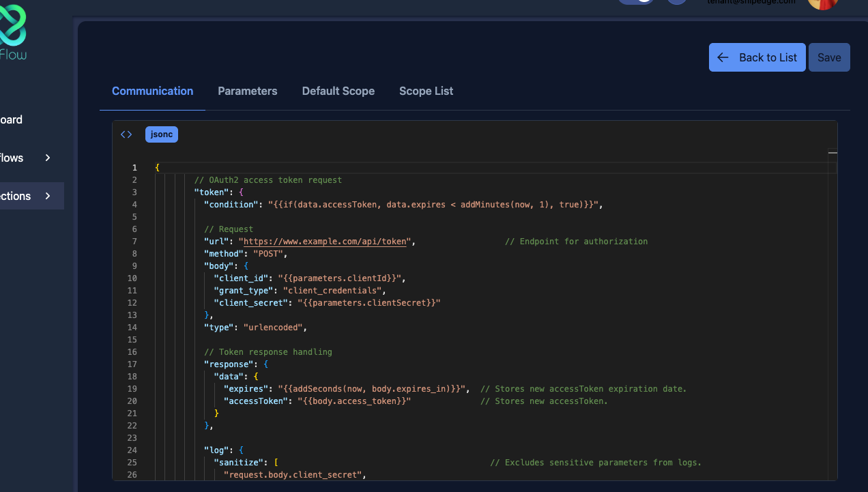Flip the toggle switch in the top bar
Screen dimensions: 868x492
point(636,2)
